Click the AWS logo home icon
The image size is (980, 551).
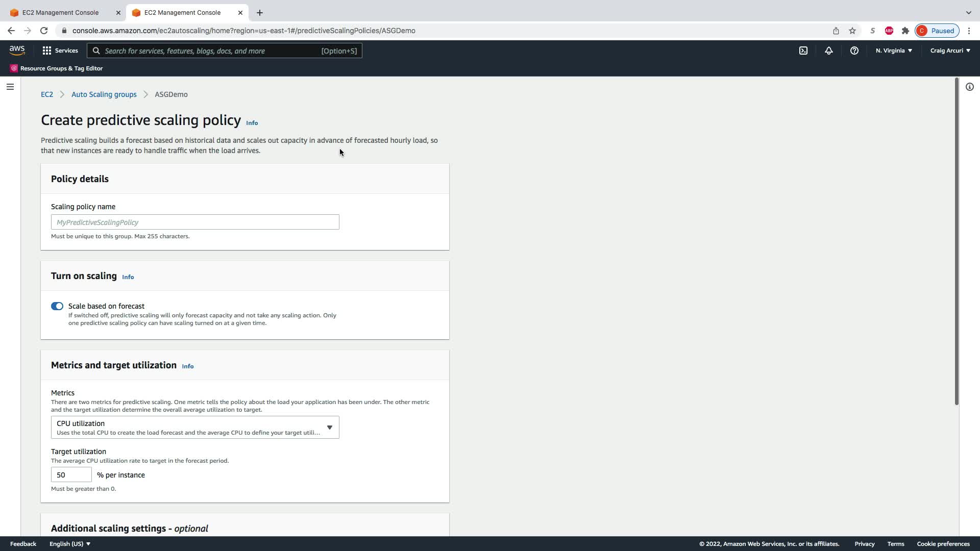(17, 50)
